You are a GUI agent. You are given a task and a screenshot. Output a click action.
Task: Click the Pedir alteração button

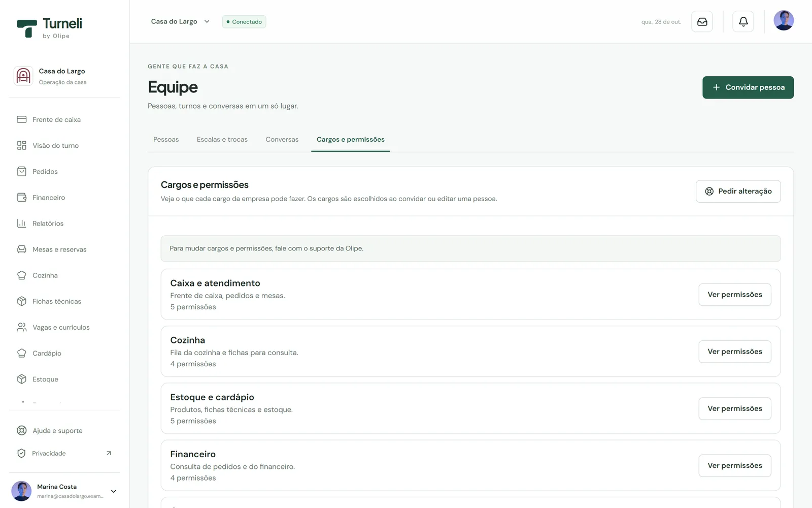click(x=738, y=191)
